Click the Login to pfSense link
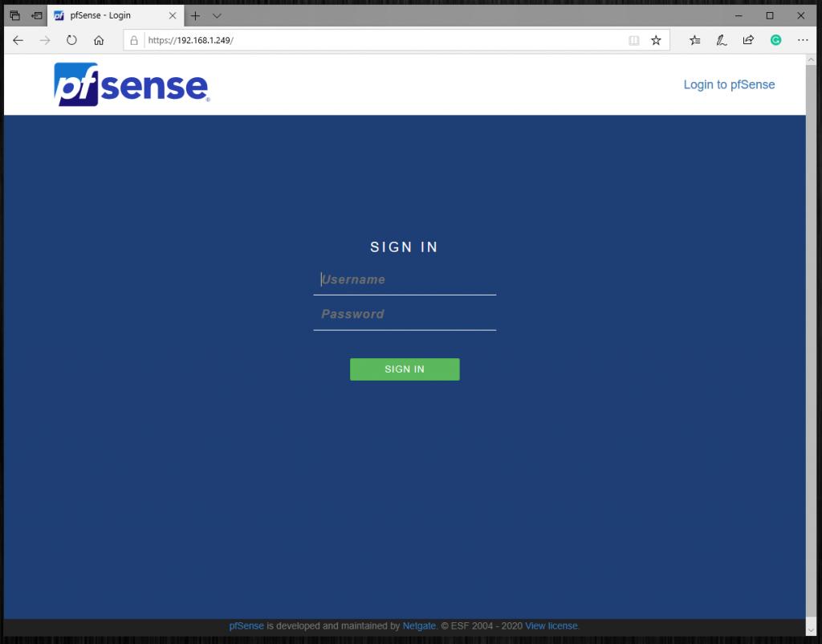Screen dimensions: 822x644 pos(729,84)
